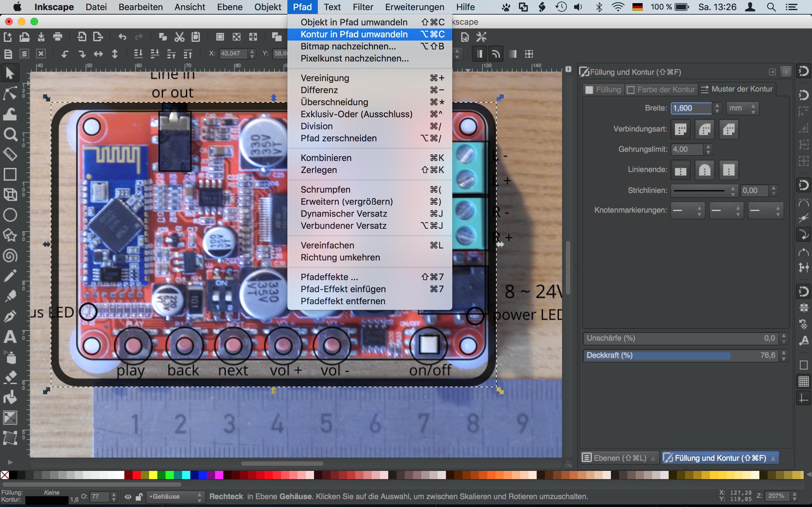This screenshot has height=507, width=812.
Task: Open the Strichlinien dash pattern dropdown
Action: pos(704,190)
